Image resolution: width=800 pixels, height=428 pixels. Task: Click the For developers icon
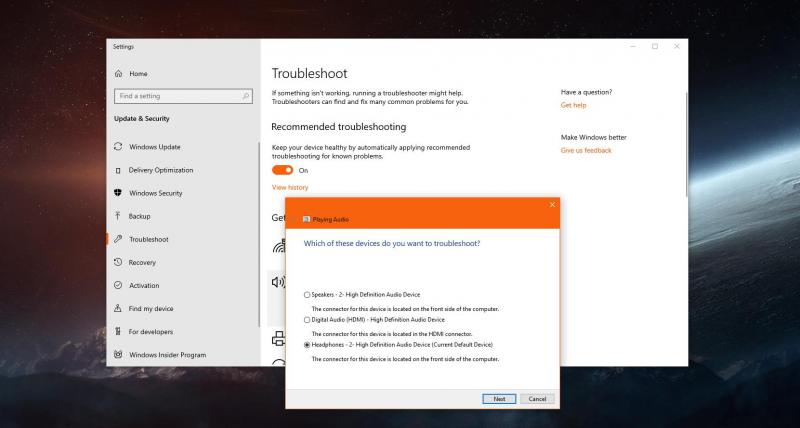pyautogui.click(x=118, y=332)
